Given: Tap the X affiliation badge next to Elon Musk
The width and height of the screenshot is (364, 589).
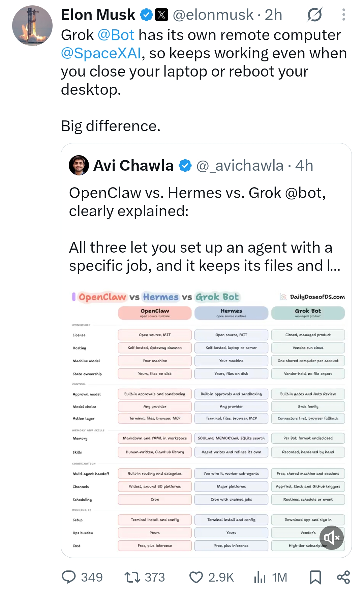Looking at the screenshot, I should pos(161,15).
